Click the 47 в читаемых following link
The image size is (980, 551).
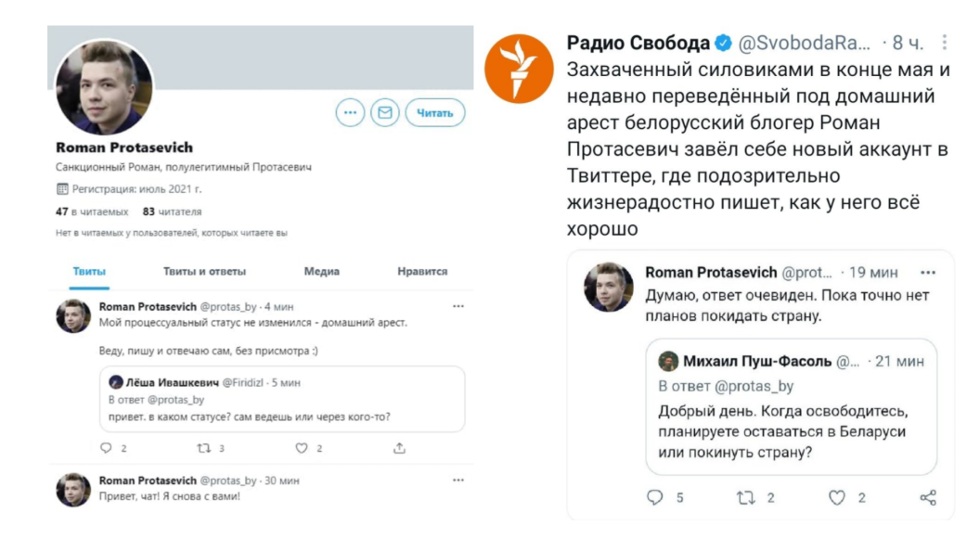(x=92, y=211)
